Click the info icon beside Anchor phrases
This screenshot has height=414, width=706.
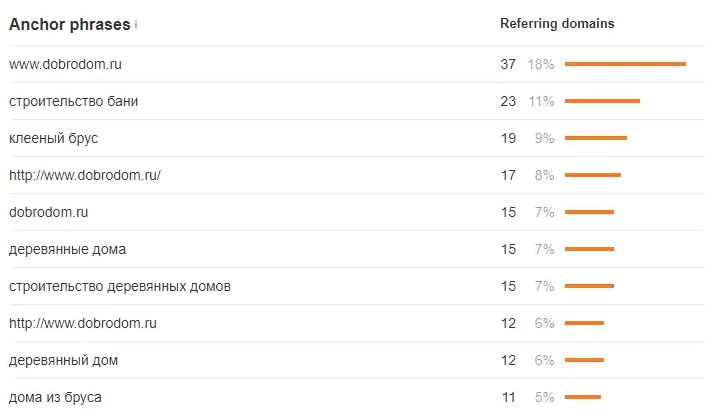tap(136, 26)
